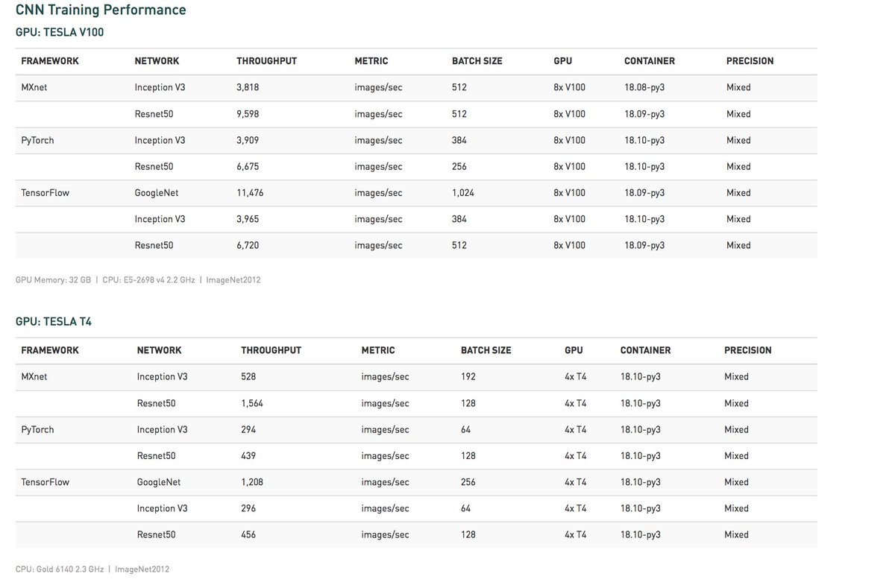Screen dimensions: 895x588
Task: Click NETWORK column header in T4 table
Action: [x=159, y=350]
